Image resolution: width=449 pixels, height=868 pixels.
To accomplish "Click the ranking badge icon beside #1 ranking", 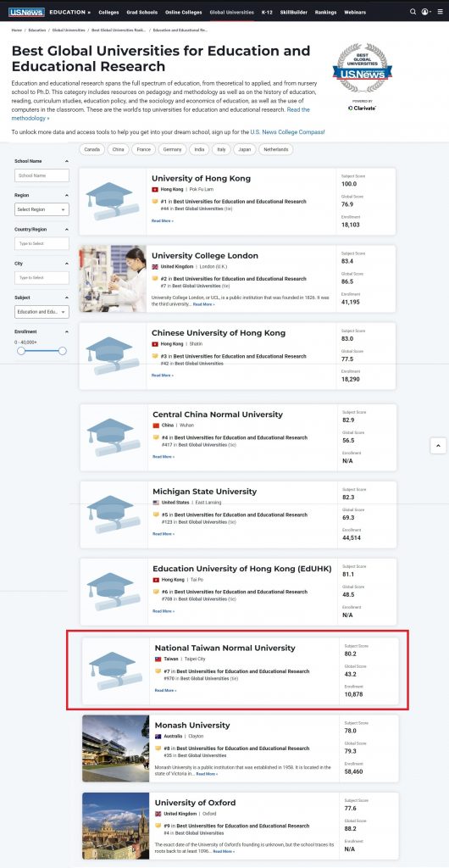I will pyautogui.click(x=155, y=202).
